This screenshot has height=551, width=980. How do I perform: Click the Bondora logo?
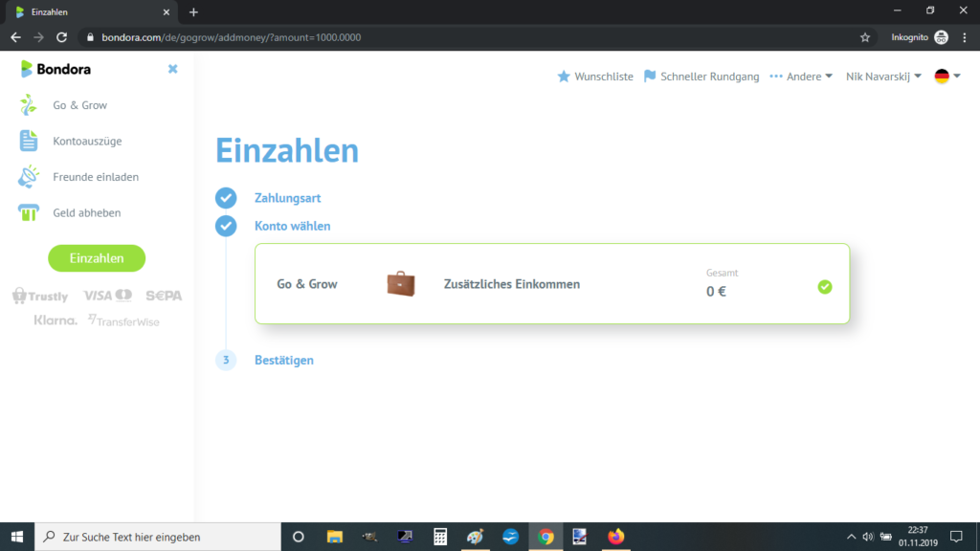tap(56, 69)
